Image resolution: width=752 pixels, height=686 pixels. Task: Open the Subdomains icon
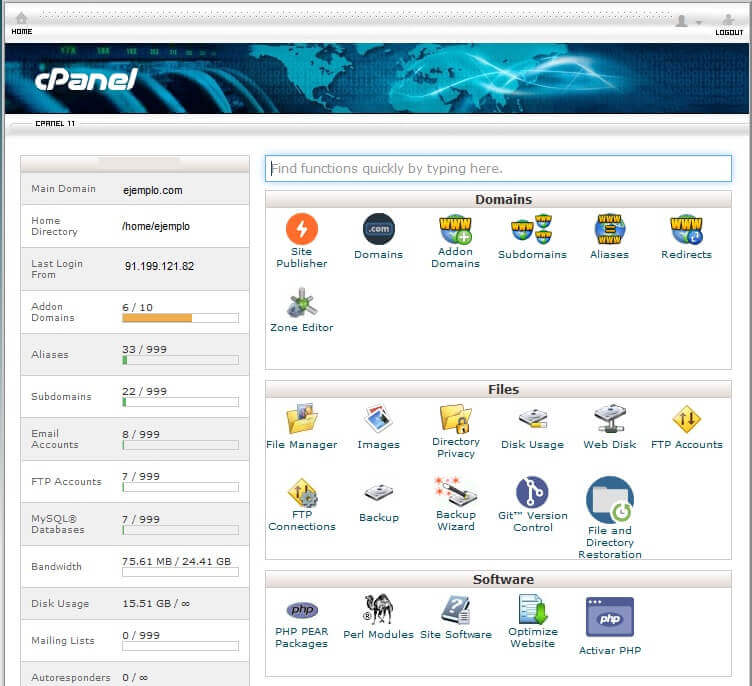532,229
